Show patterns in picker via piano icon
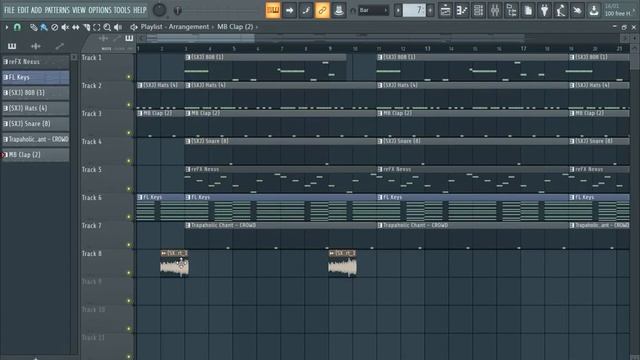Screen dimensions: 640x360 tap(12, 46)
